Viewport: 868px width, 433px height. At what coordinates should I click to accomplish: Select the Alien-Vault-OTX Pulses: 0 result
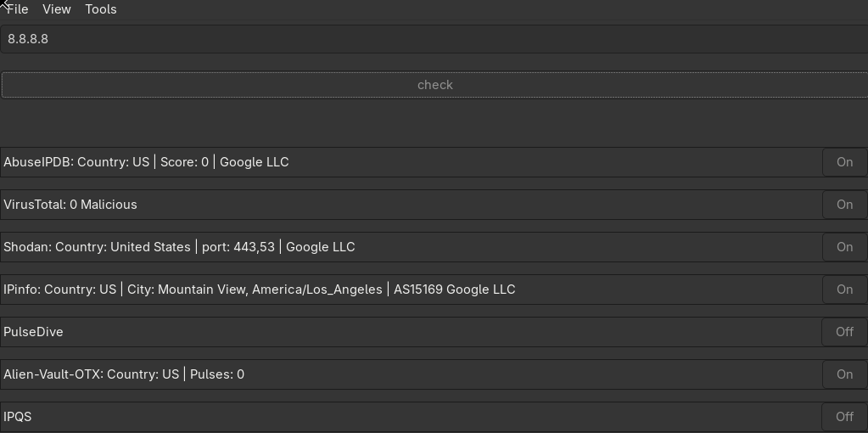tap(124, 374)
